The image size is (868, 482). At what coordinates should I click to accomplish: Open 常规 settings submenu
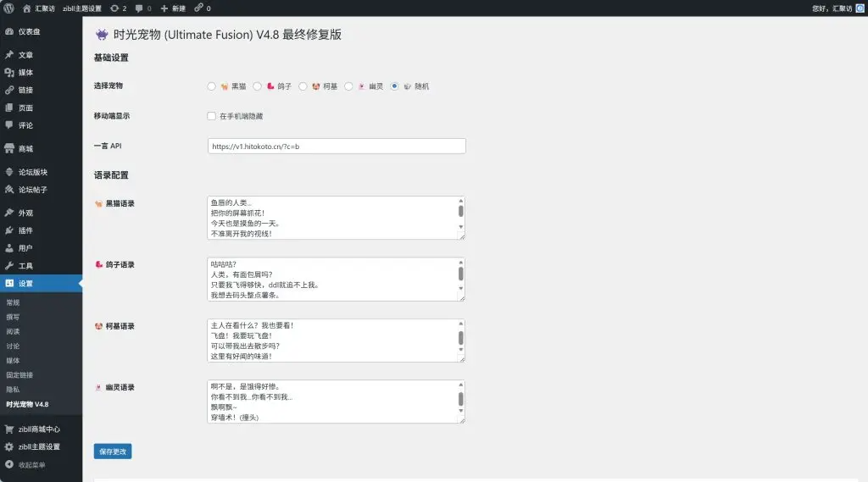click(x=13, y=302)
